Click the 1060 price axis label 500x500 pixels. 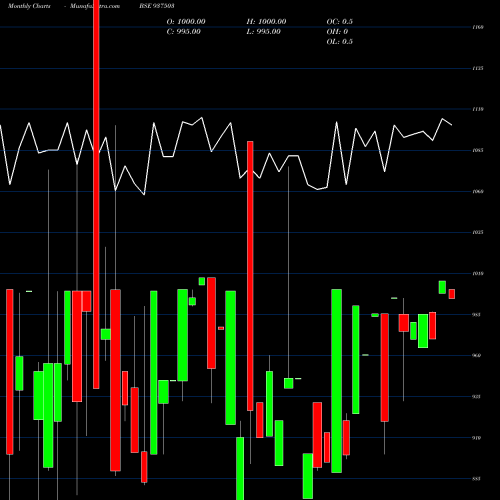(478, 191)
